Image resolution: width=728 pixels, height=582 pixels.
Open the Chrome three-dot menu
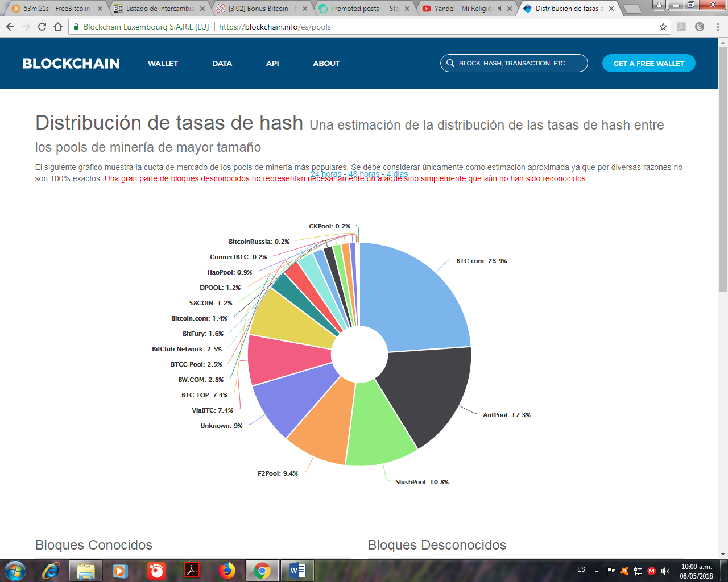coord(718,27)
